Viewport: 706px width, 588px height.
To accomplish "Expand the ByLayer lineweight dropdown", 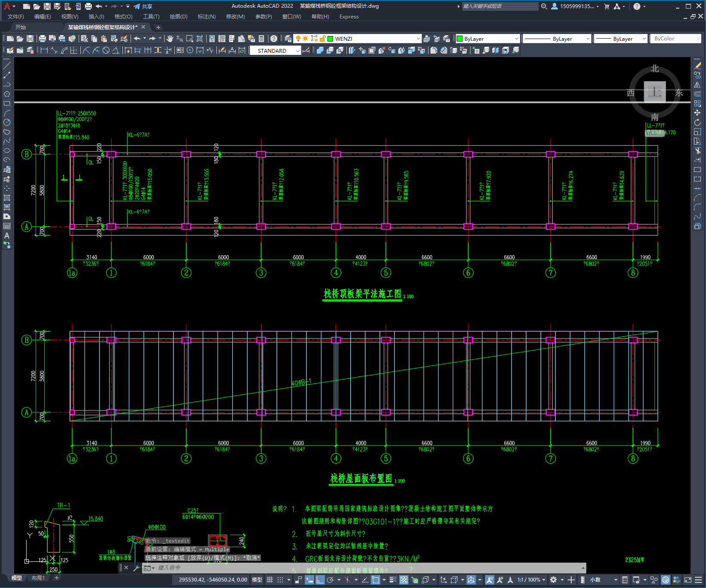I will pos(644,39).
